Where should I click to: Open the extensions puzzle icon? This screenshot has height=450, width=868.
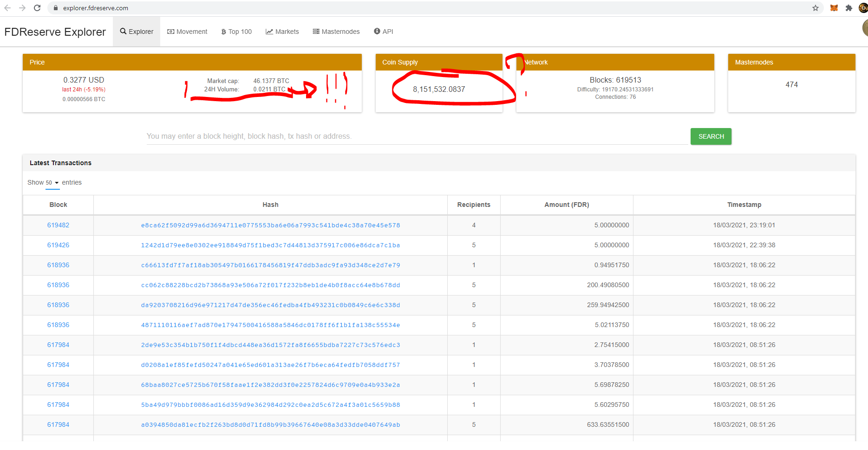click(849, 8)
